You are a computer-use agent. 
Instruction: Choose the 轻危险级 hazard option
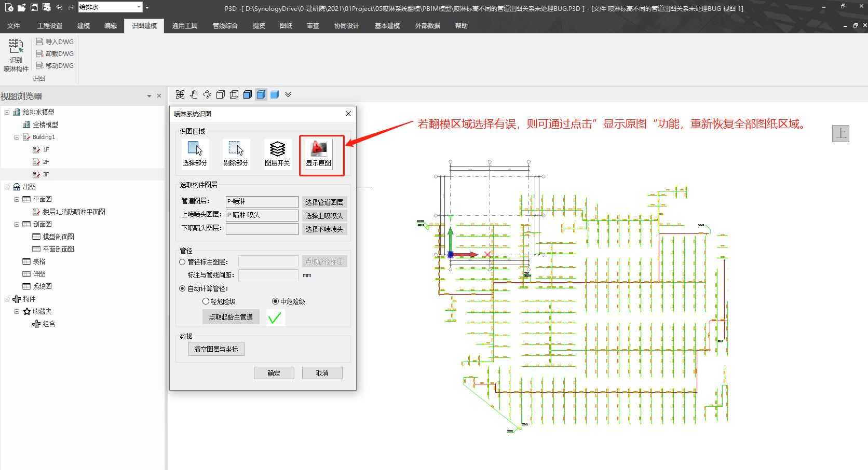(206, 301)
